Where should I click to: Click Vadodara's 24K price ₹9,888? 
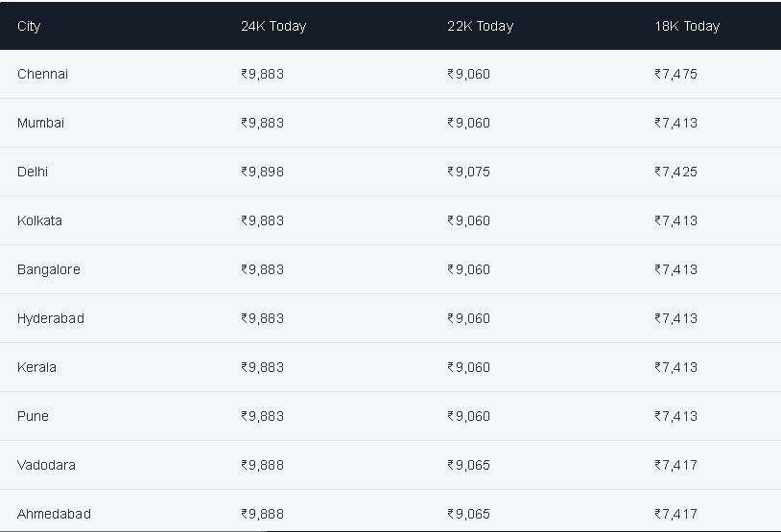click(x=263, y=465)
